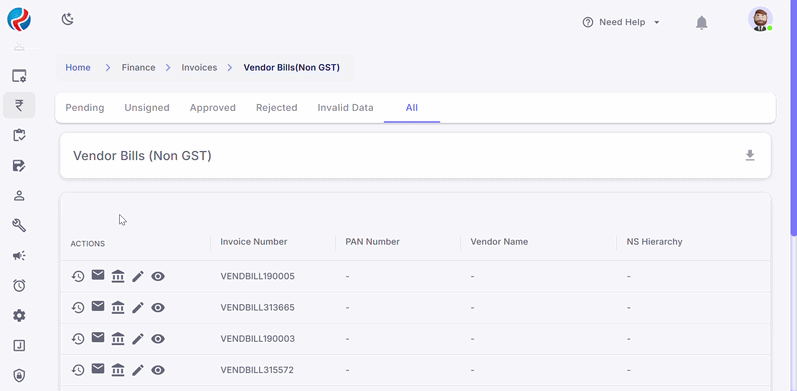Open the shield lock sidebar icon
Image resolution: width=797 pixels, height=391 pixels.
(19, 376)
